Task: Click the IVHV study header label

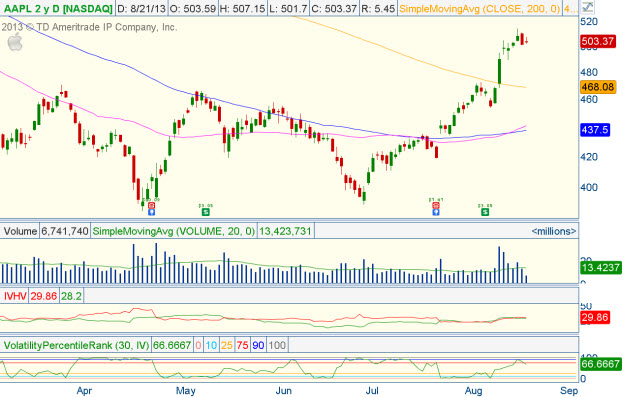Action: point(15,296)
